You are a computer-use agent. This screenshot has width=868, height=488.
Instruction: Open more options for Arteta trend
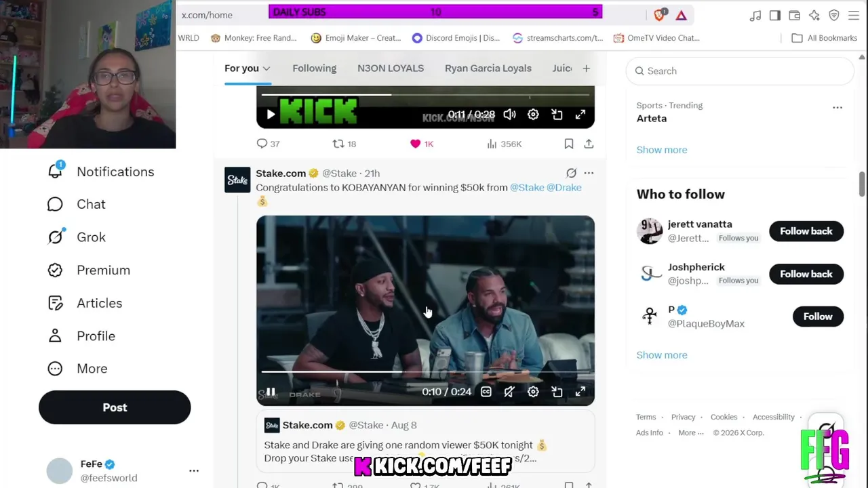click(837, 108)
